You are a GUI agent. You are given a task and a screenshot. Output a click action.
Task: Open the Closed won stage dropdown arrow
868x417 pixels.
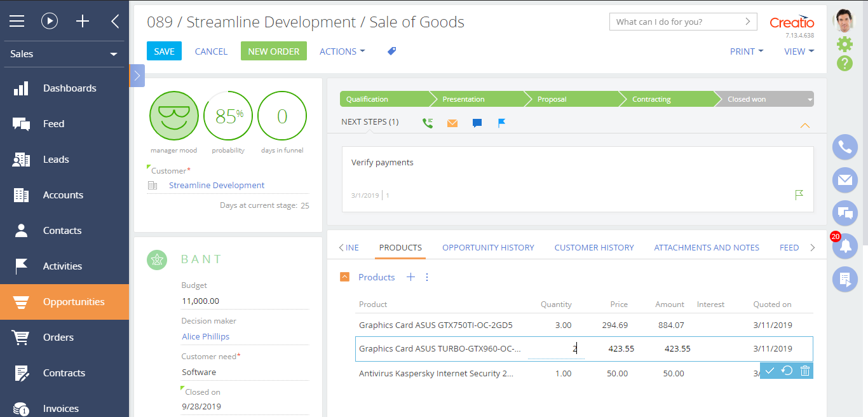[x=810, y=100]
